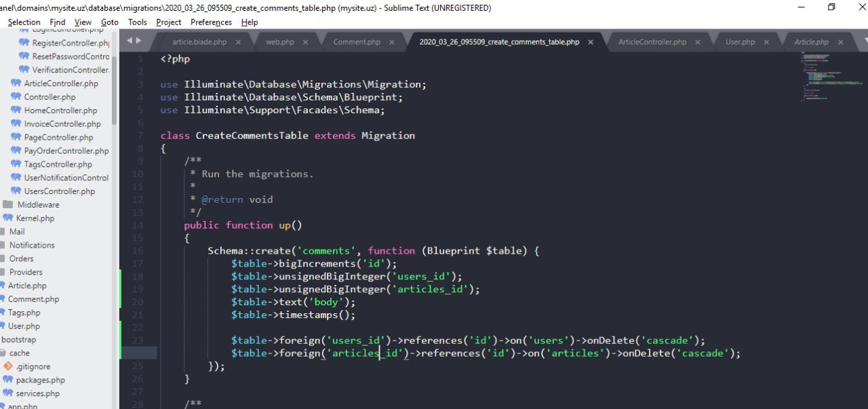Expand the Providers folder
This screenshot has height=409, width=868.
[26, 272]
